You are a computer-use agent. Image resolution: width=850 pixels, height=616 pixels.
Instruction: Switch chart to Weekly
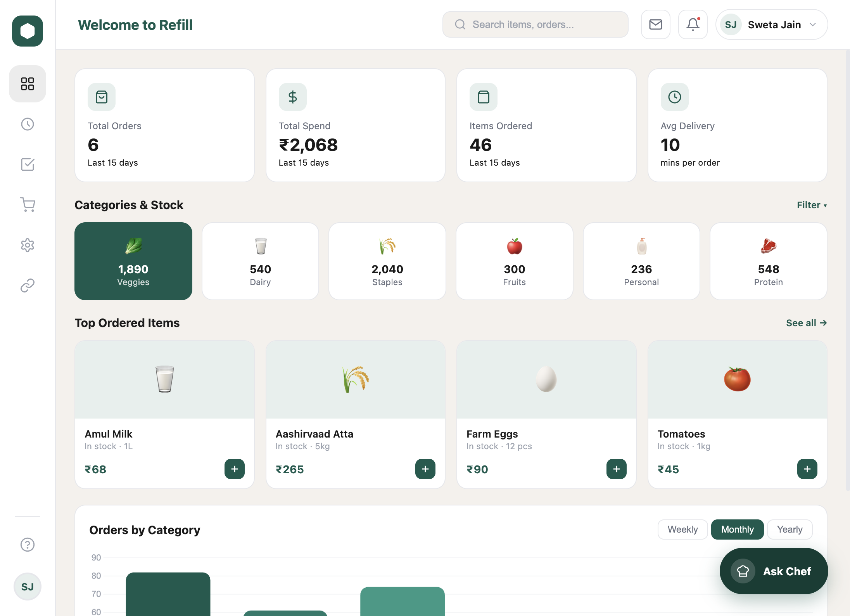coord(682,529)
